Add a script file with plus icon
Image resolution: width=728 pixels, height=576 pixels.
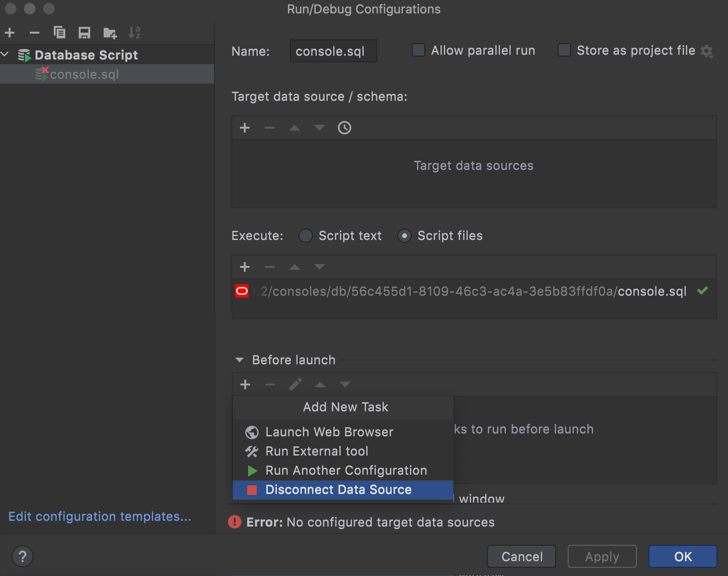pyautogui.click(x=245, y=267)
